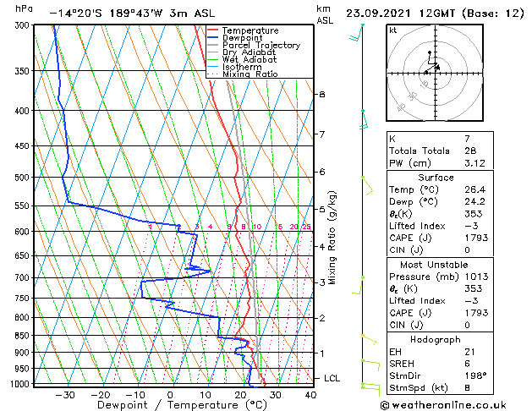Screen dimensions: 532x411
Task: Click the green wind barb near 925 hPa
Action: point(370,365)
